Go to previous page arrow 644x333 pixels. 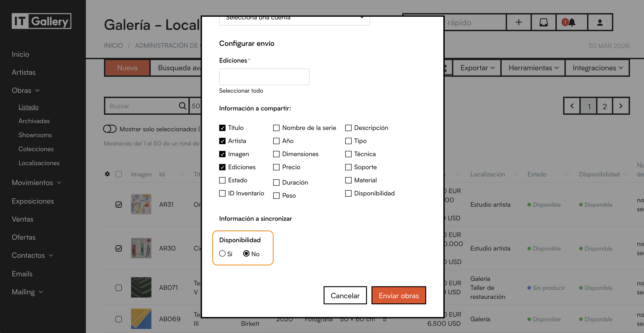[x=572, y=106]
